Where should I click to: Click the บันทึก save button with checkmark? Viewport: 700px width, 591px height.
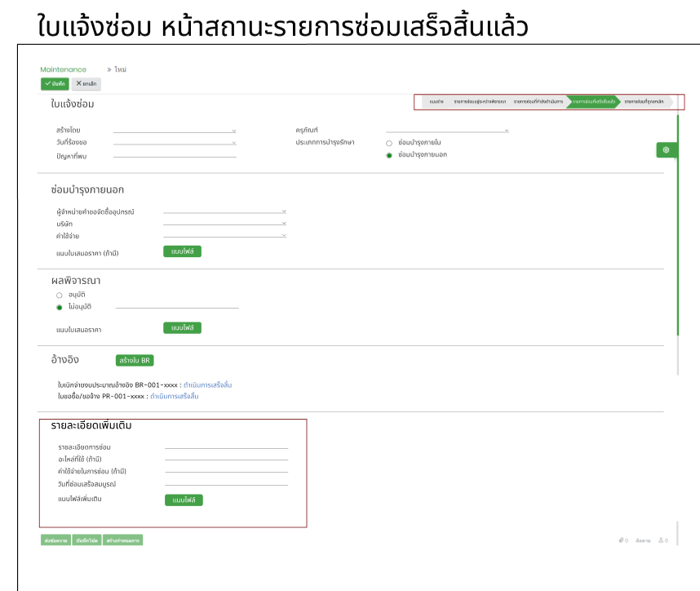(55, 83)
